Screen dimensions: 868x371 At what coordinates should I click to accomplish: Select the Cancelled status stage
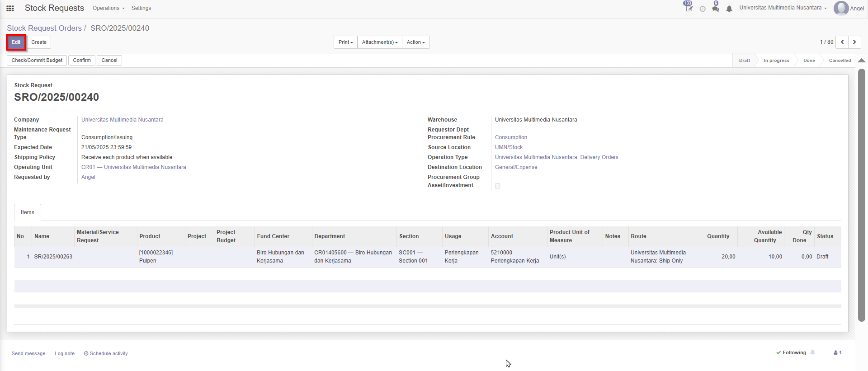840,61
